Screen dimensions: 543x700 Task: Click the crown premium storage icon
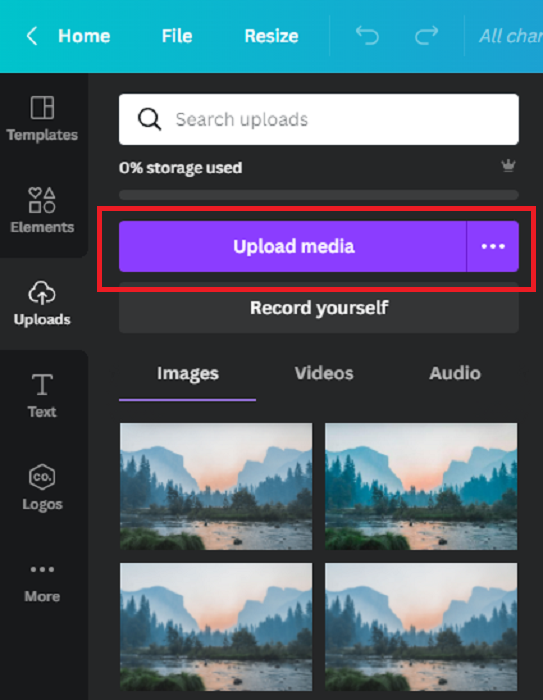click(508, 166)
